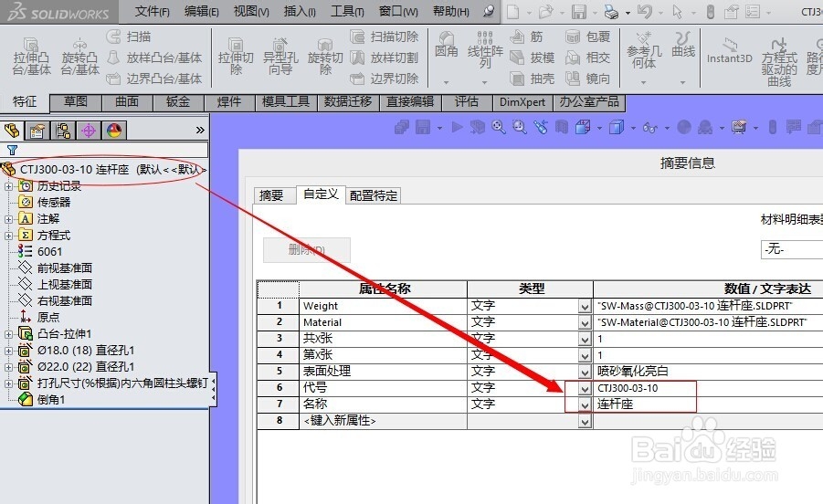Open the DisplayManager tab icon
This screenshot has height=504, width=823.
click(x=114, y=130)
